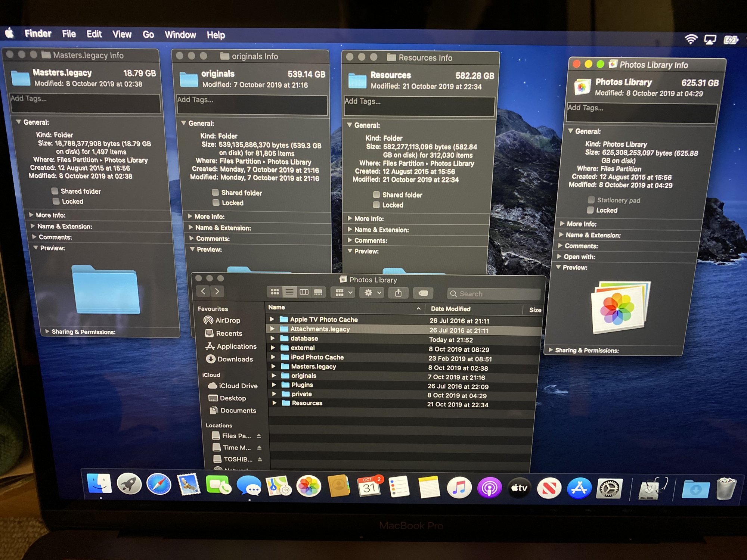
Task: Expand Comments in Resources Info window
Action: 350,240
